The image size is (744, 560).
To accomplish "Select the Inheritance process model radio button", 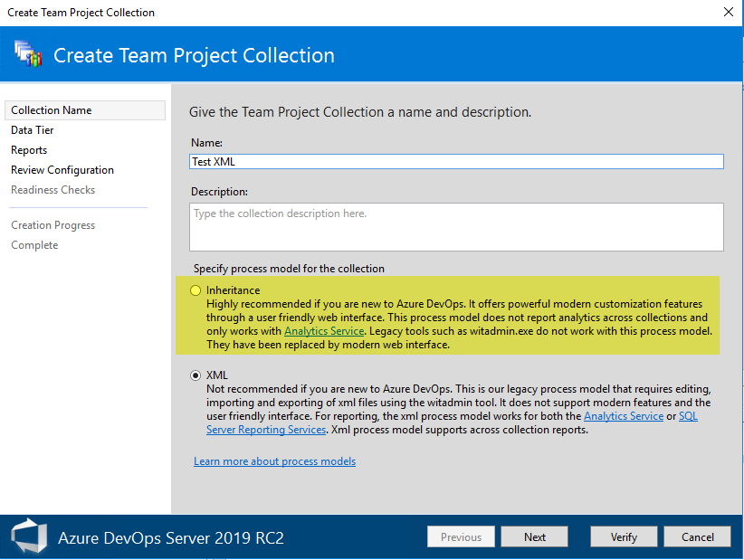I will click(196, 290).
